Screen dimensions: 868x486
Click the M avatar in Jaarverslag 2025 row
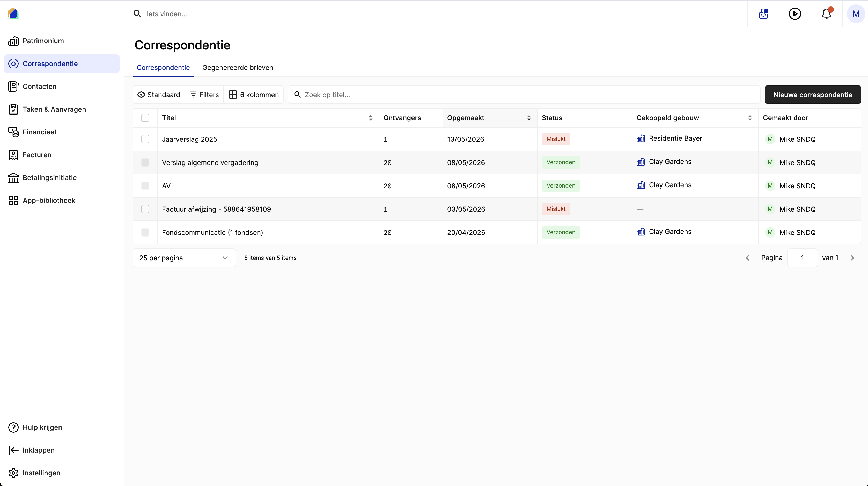pyautogui.click(x=770, y=139)
